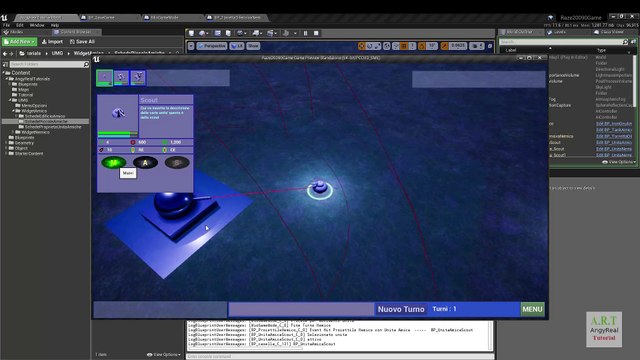Viewport: 640px width, 360px height.
Task: Toggle scale snapping in viewport
Action: (x=444, y=46)
